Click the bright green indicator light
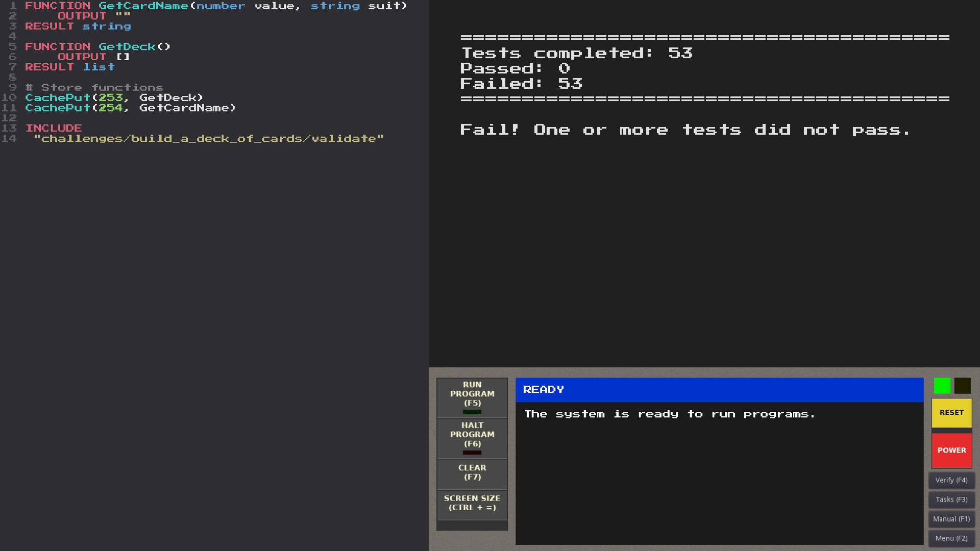 point(942,386)
